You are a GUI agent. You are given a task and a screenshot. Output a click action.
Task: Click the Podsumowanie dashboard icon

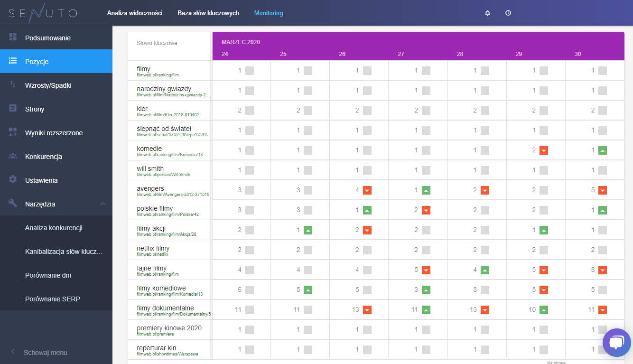tap(13, 37)
